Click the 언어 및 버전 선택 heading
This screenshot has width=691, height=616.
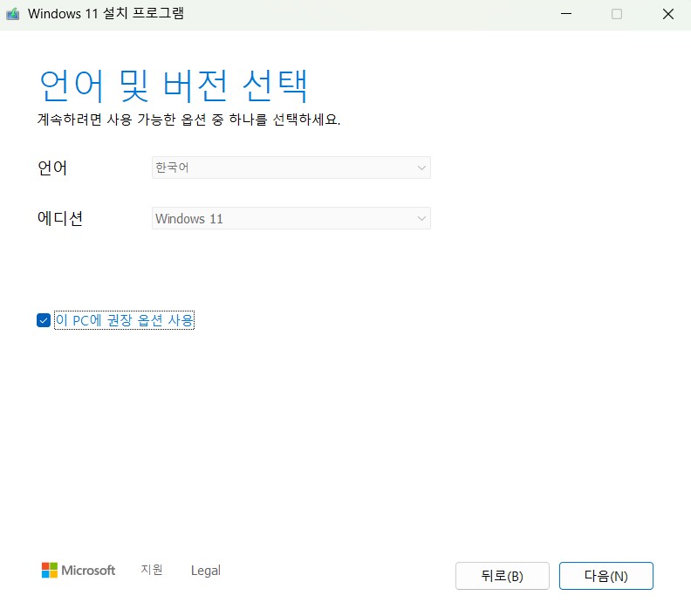[x=174, y=85]
